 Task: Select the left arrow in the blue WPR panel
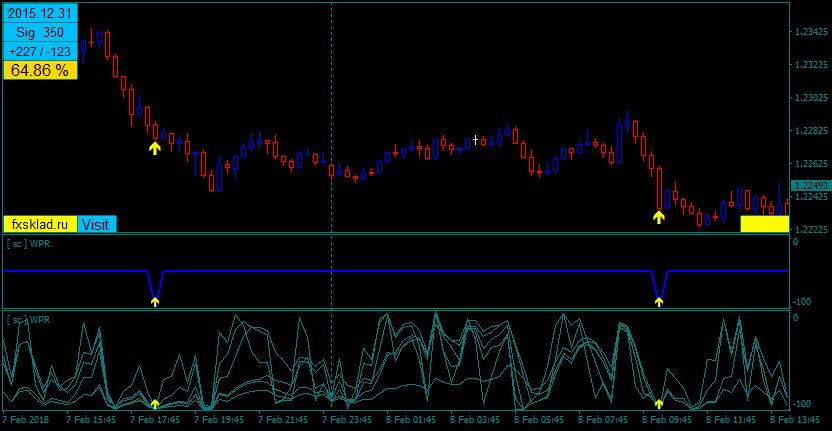click(x=154, y=300)
